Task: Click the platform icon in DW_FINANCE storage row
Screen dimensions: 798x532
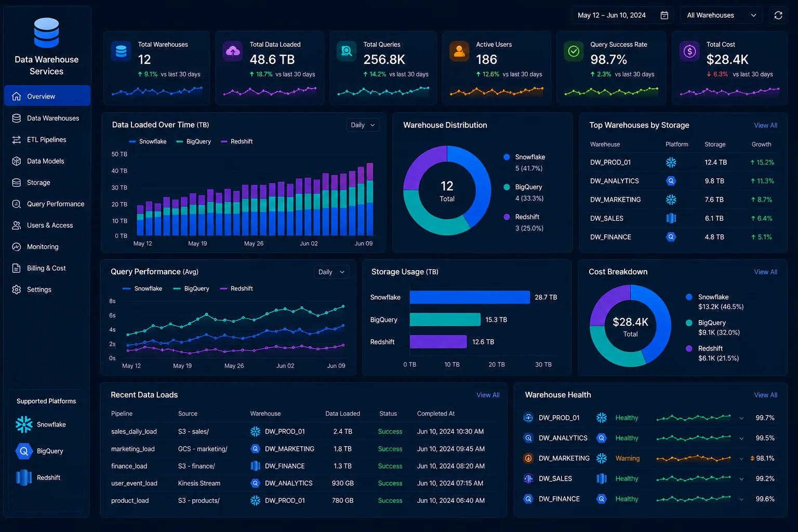Action: tap(671, 237)
